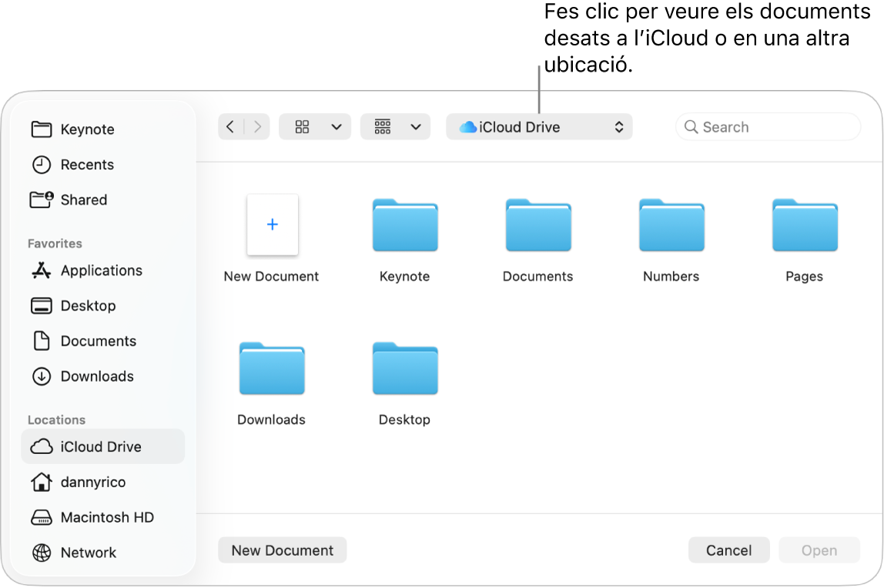The image size is (884, 588).
Task: Open the iCloud Drive location pop-up menu
Action: click(x=539, y=126)
